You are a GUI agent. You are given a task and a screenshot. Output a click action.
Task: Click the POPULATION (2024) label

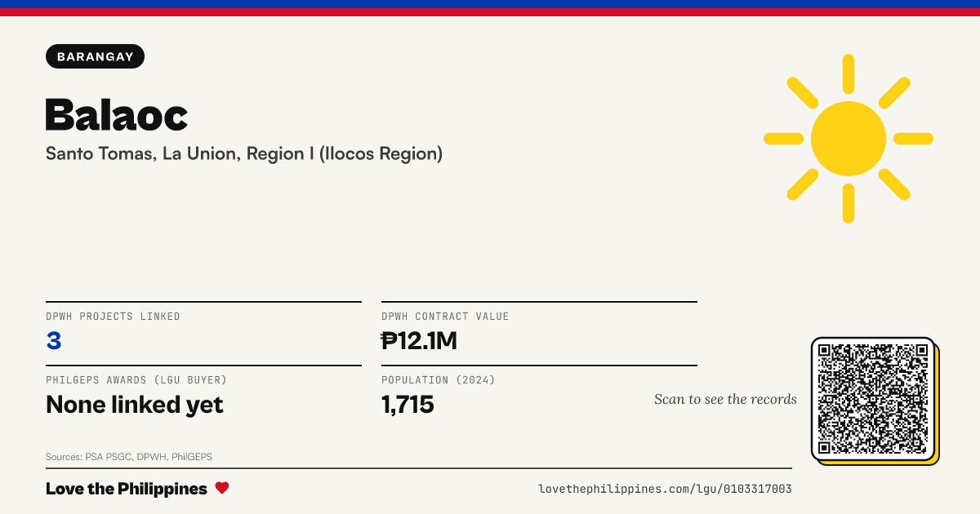click(439, 380)
